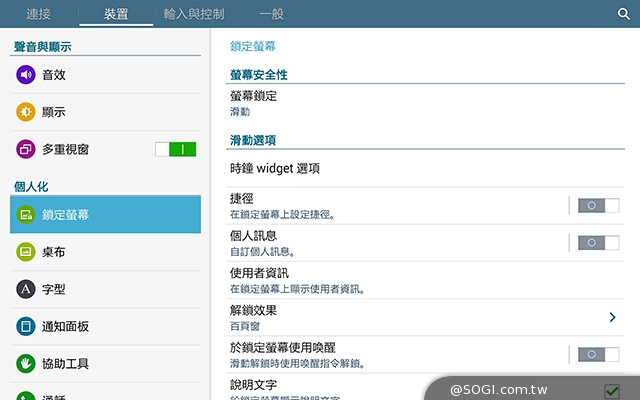The height and width of the screenshot is (400, 640).
Task: Expand 解鎖效果 with the chevron arrow
Action: click(x=611, y=317)
